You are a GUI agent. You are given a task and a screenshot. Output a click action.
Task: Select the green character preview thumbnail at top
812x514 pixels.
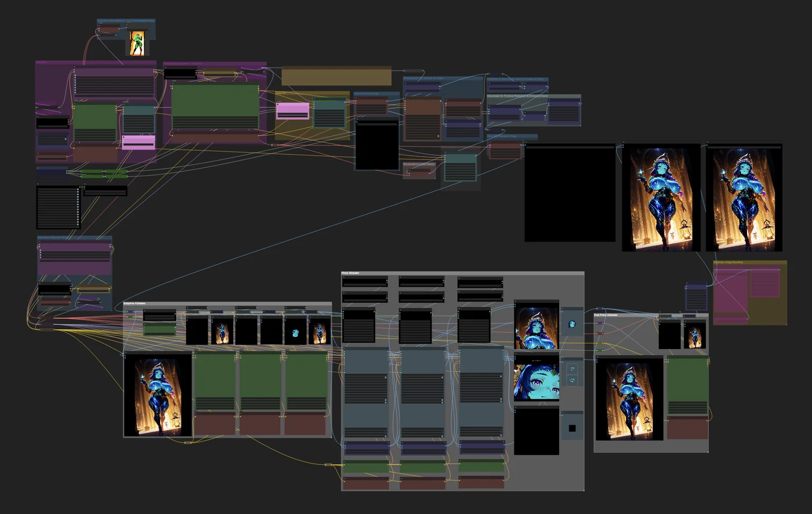point(137,43)
